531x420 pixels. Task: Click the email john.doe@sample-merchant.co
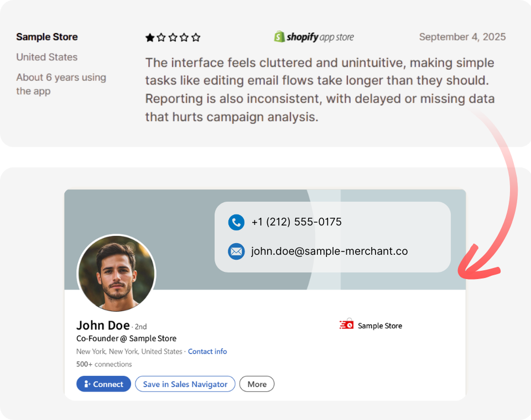[330, 251]
